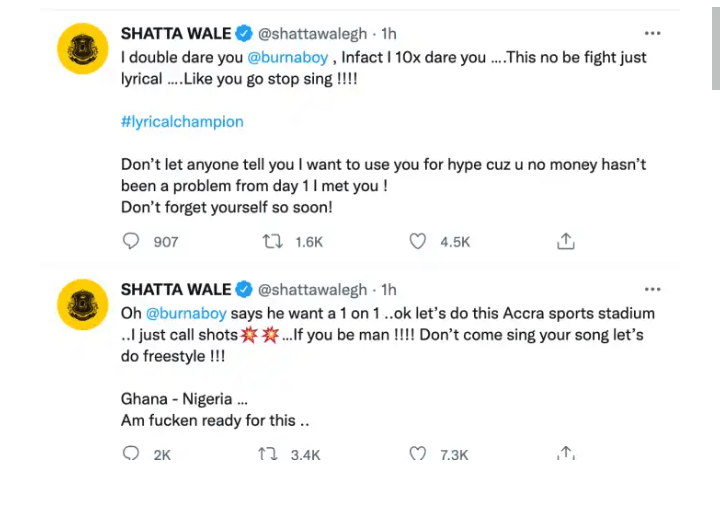
Task: Click the share icon on the first tweet
Action: (x=565, y=241)
